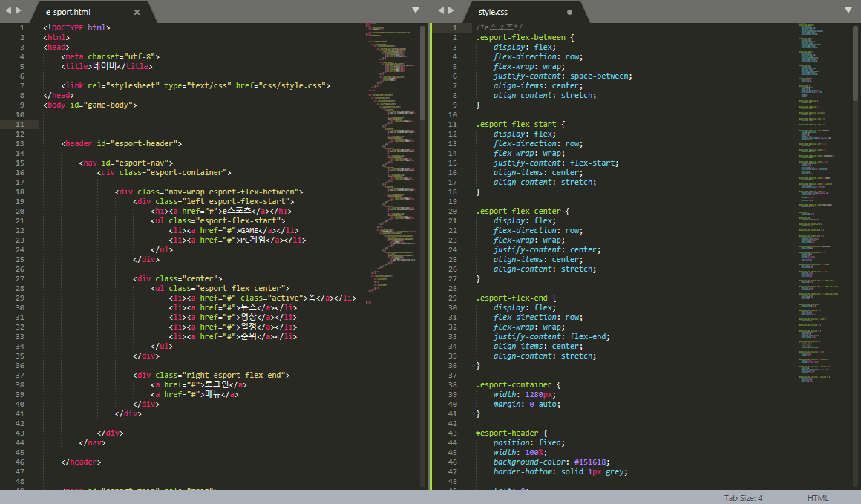Click the 영상 list item line

click(233, 318)
